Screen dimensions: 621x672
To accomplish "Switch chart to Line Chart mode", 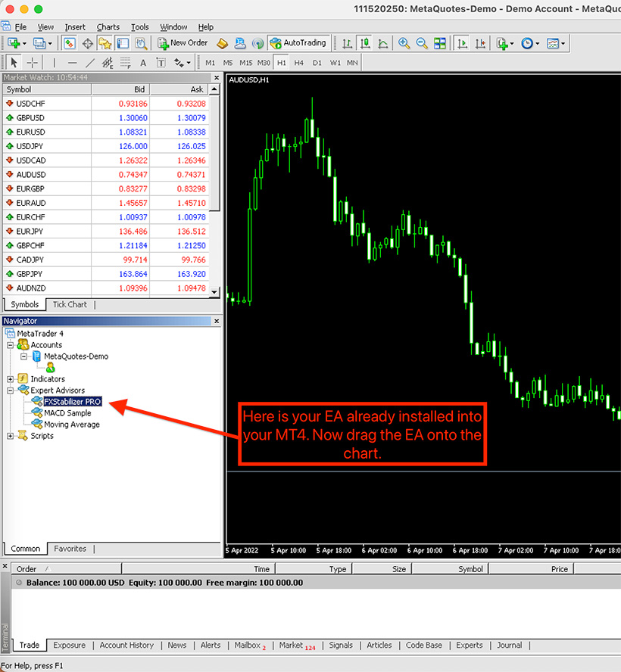I will [383, 43].
